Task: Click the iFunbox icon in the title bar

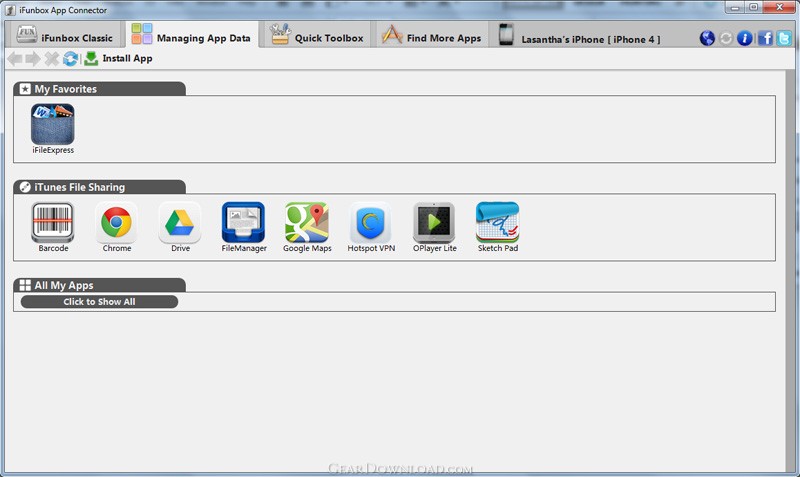Action: (x=10, y=10)
